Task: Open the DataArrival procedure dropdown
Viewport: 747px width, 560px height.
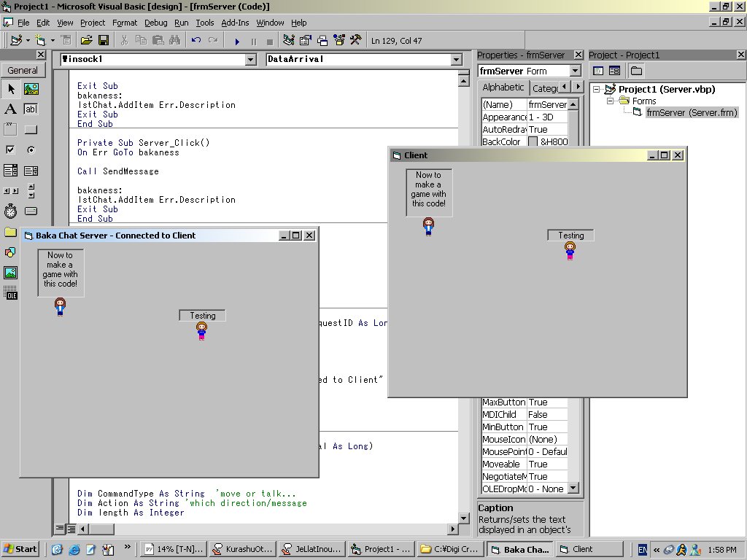Action: coord(457,60)
